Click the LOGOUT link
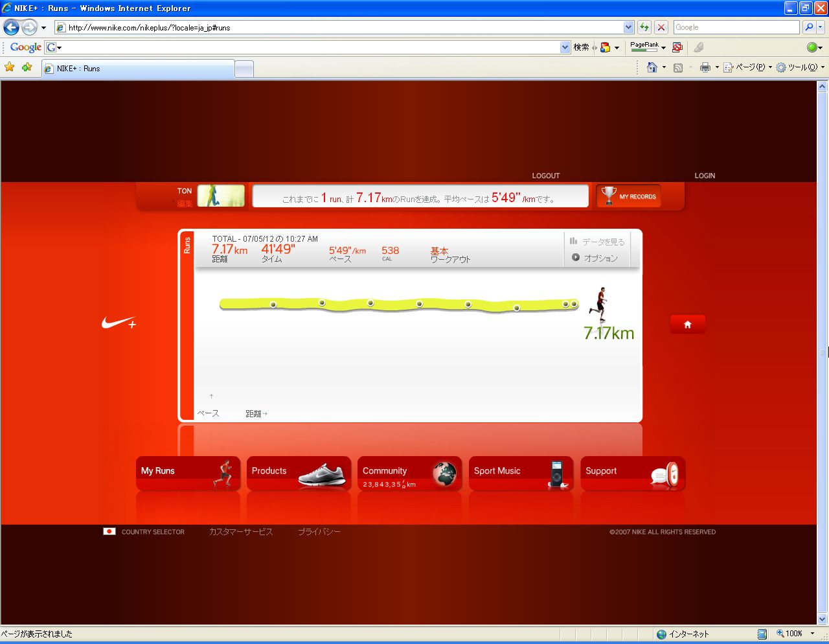This screenshot has height=644, width=829. [546, 176]
